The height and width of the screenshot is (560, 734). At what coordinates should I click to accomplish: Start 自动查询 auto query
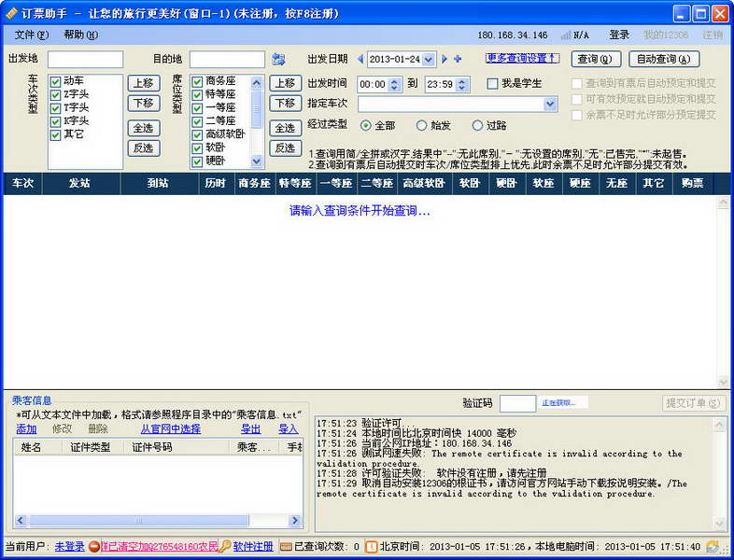pos(664,59)
